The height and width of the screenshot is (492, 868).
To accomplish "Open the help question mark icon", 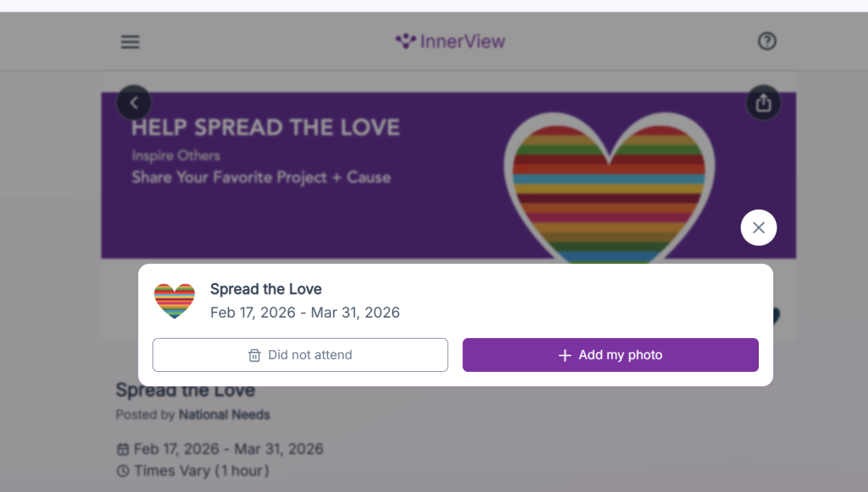I will coord(766,41).
